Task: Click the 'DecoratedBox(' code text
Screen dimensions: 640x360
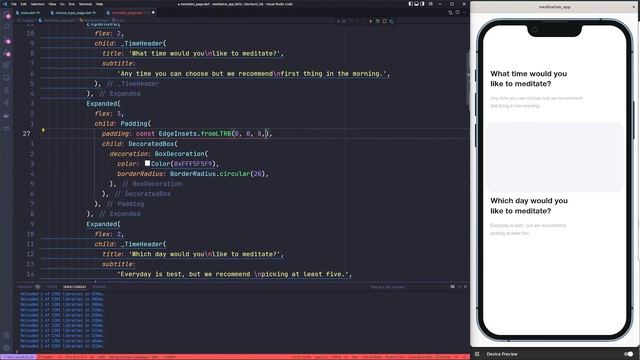Action: 153,144
